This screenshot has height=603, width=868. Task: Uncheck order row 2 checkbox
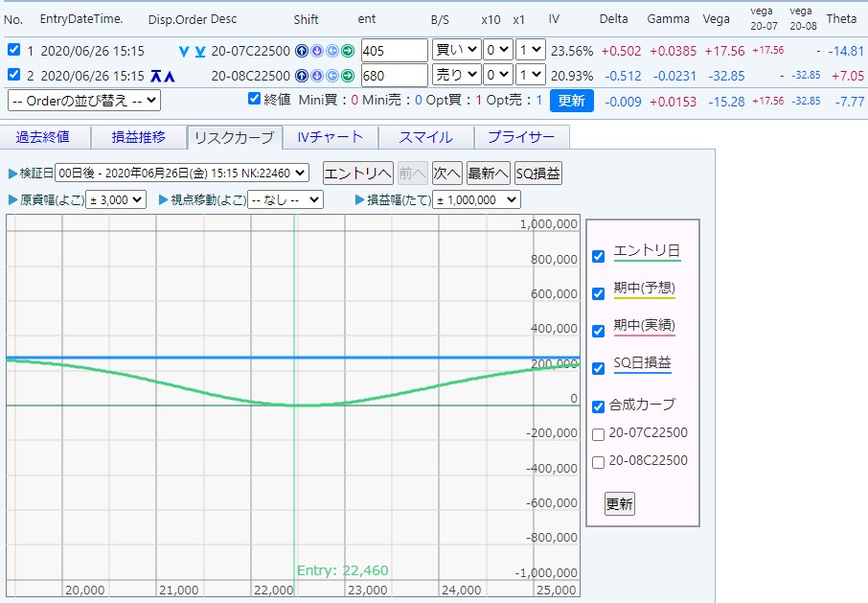13,74
